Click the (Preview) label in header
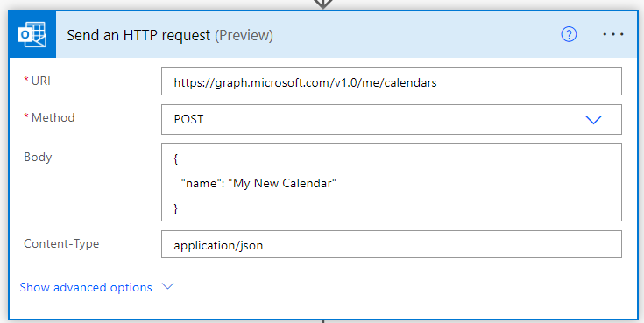The height and width of the screenshot is (323, 644). pos(244,35)
